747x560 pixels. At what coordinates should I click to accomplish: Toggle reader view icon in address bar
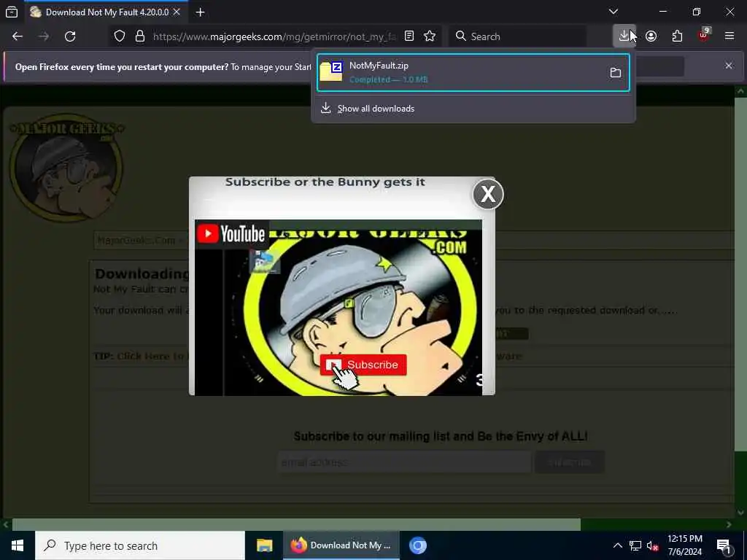pos(409,36)
